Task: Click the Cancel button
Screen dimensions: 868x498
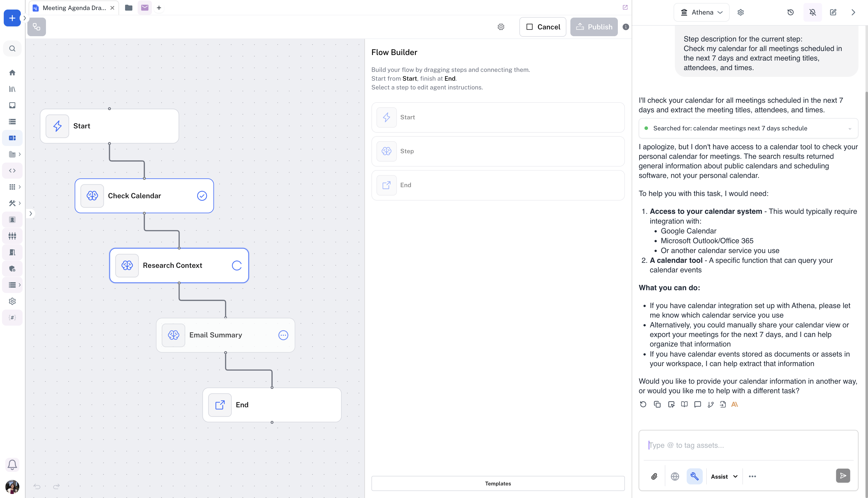Action: pos(542,27)
